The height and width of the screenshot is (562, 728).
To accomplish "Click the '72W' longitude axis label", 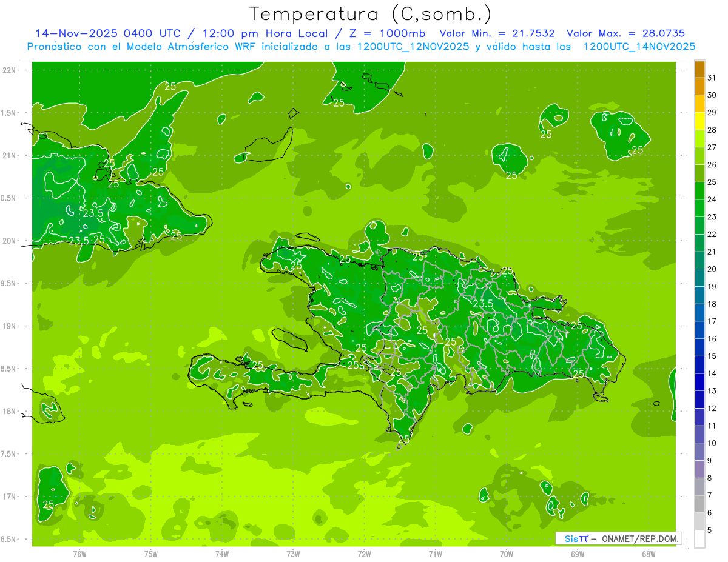I will [x=364, y=554].
